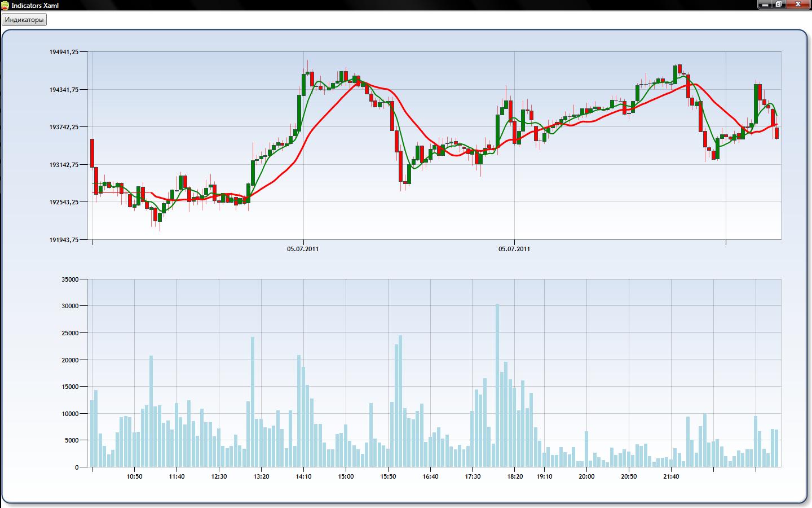This screenshot has width=812, height=508.
Task: Click the 194941,25 price axis label
Action: [x=64, y=52]
